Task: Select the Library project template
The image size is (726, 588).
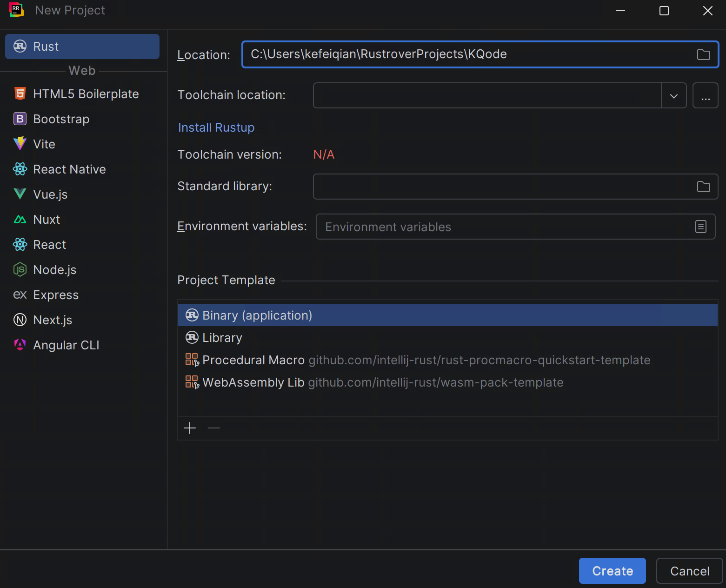Action: point(448,338)
